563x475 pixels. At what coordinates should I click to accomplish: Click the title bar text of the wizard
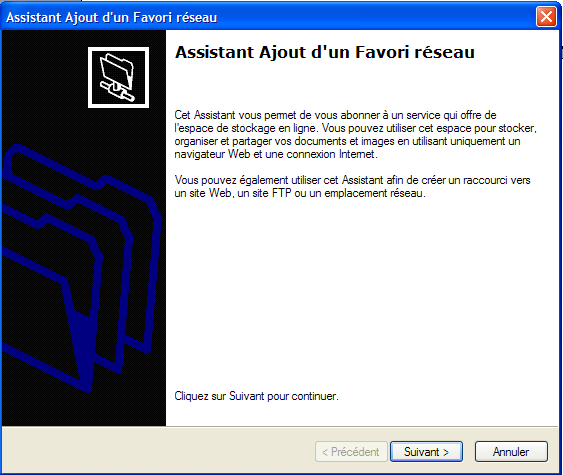pos(112,17)
